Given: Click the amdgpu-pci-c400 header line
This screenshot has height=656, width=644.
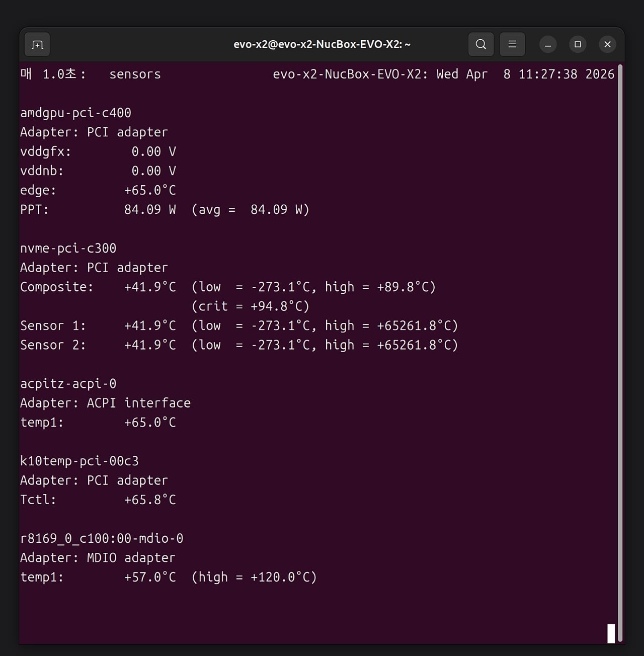Looking at the screenshot, I should (x=76, y=113).
